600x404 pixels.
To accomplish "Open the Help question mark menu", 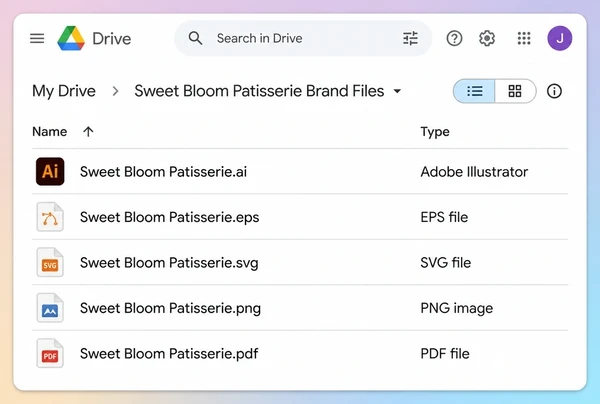I will click(454, 38).
